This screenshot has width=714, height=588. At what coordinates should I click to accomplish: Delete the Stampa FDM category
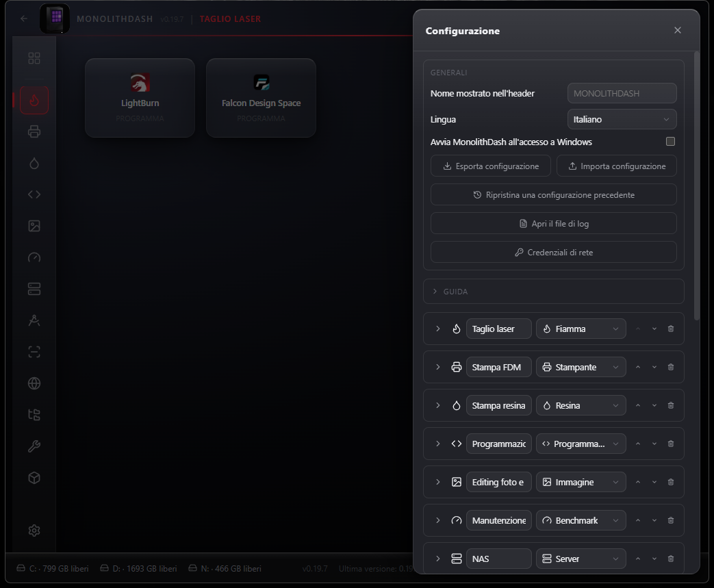[671, 367]
